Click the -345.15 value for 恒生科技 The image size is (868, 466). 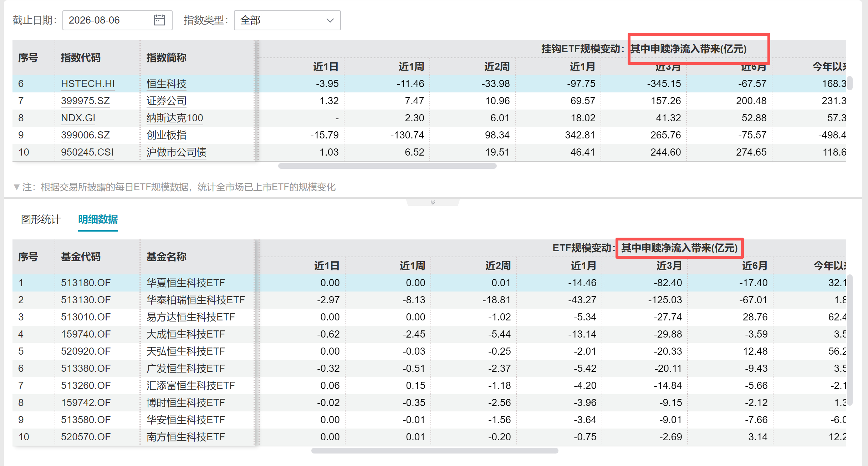tap(664, 83)
